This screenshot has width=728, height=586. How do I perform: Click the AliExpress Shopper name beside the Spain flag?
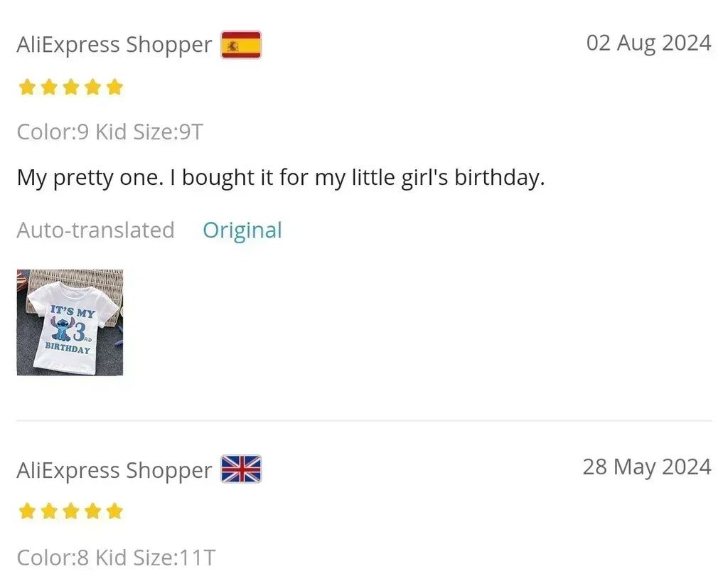pyautogui.click(x=114, y=45)
